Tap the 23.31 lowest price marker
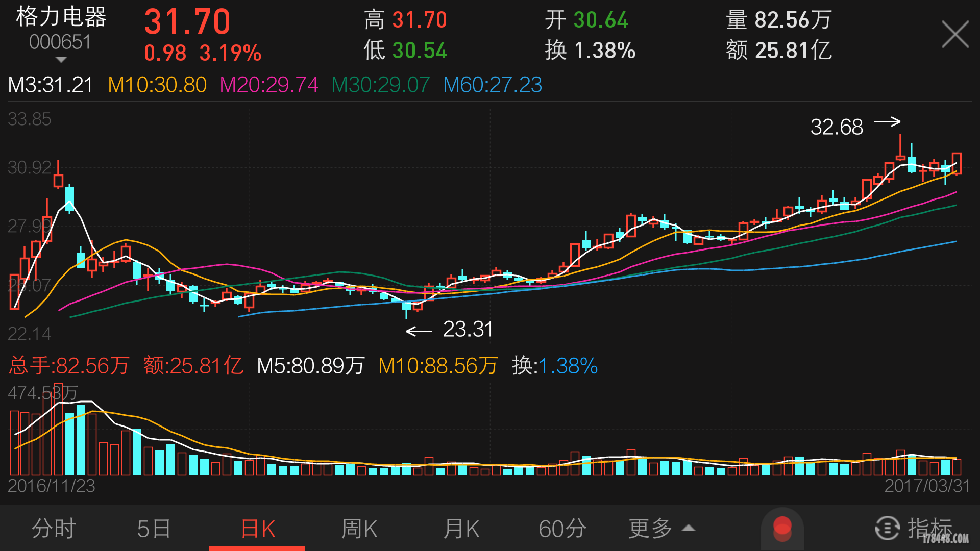 (468, 330)
